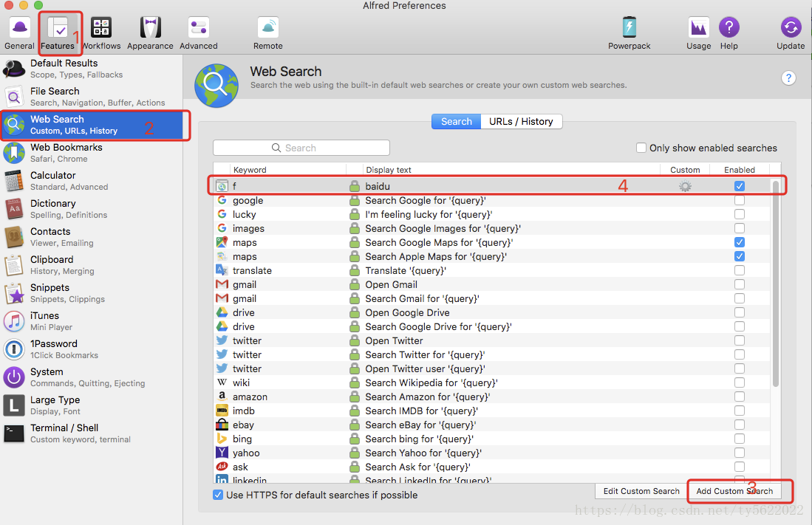Enable the google search checkbox
The height and width of the screenshot is (525, 812).
click(740, 200)
